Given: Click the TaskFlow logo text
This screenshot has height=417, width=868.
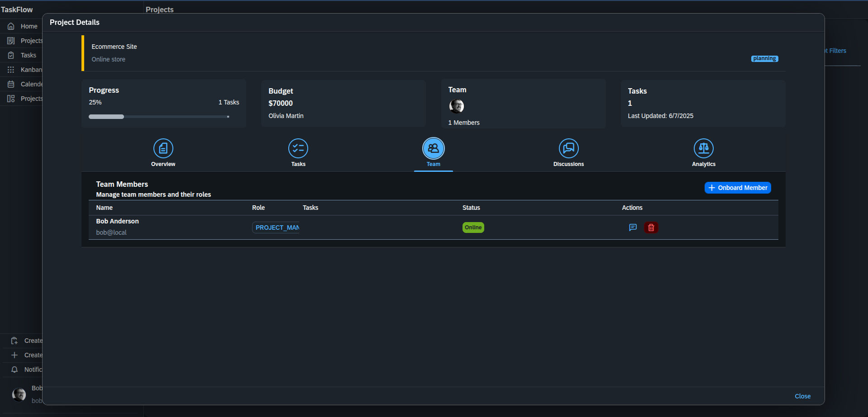Looking at the screenshot, I should click(x=17, y=9).
